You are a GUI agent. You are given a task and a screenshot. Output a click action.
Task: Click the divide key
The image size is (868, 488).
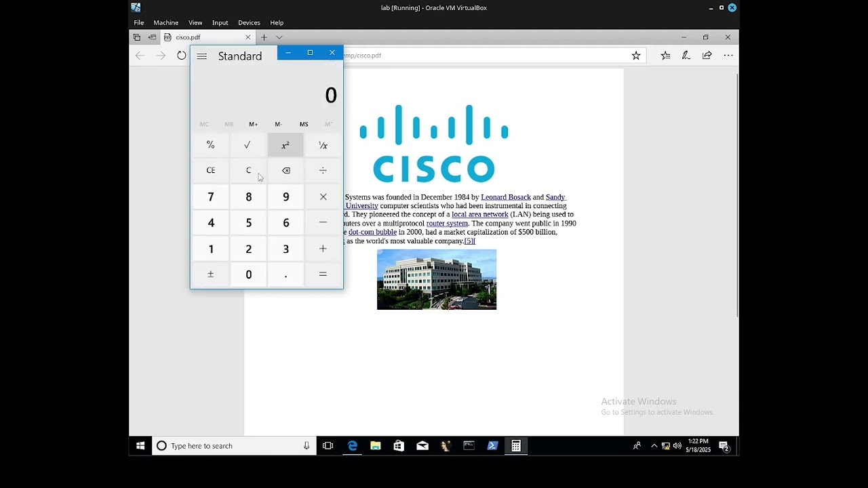coord(323,171)
